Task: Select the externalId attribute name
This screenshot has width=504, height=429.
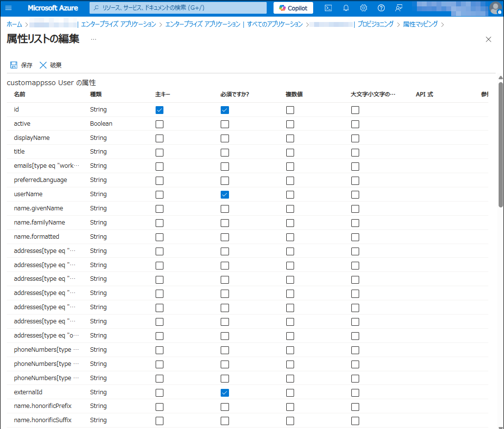Action: [x=28, y=392]
